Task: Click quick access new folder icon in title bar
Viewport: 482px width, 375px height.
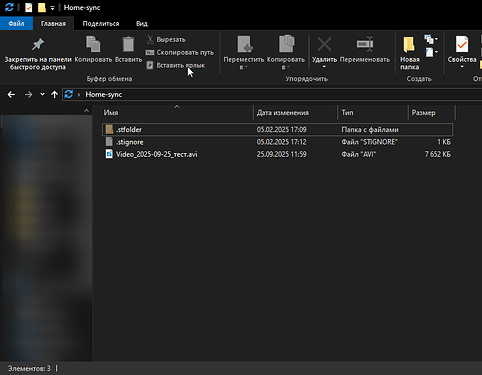Action: (x=42, y=8)
